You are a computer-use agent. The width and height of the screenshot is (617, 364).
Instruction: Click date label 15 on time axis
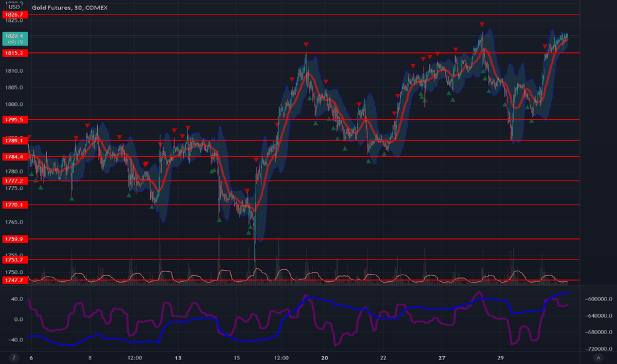236,357
